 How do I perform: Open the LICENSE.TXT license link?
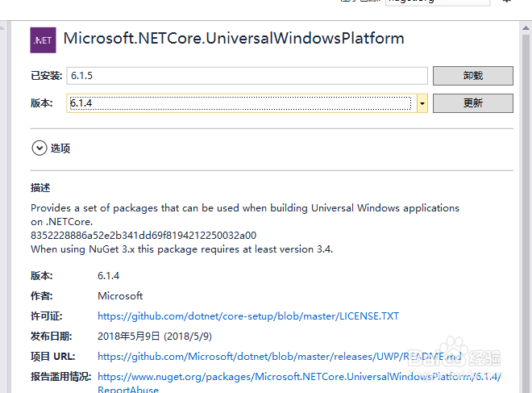tap(248, 316)
